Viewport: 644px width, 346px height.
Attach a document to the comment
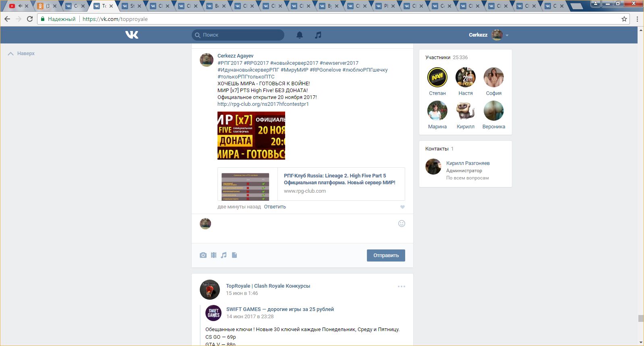[234, 255]
